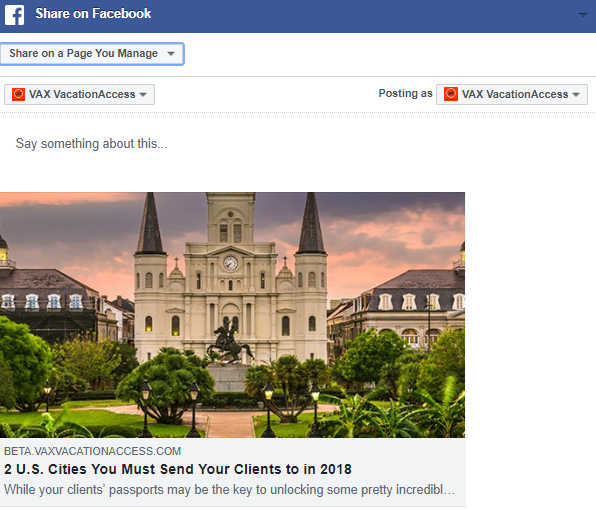This screenshot has width=596, height=509.
Task: Open the Share on a Page You Manage dropdown
Action: click(92, 54)
